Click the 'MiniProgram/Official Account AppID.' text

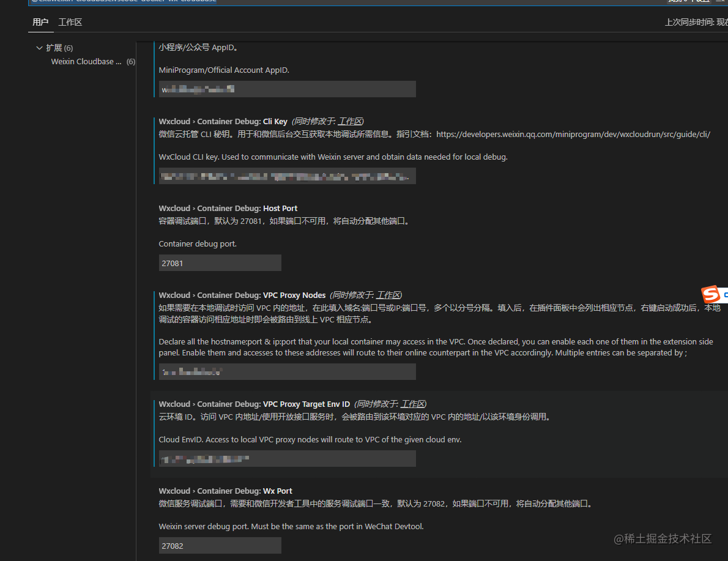224,70
